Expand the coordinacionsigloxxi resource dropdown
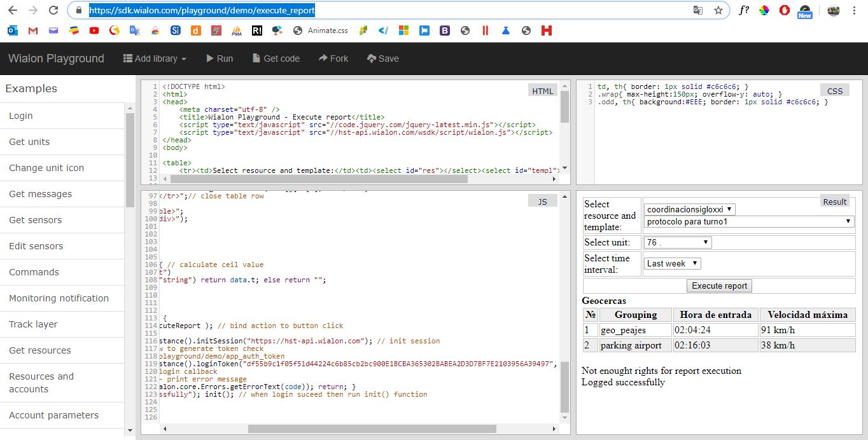868x440 pixels. pyautogui.click(x=690, y=209)
